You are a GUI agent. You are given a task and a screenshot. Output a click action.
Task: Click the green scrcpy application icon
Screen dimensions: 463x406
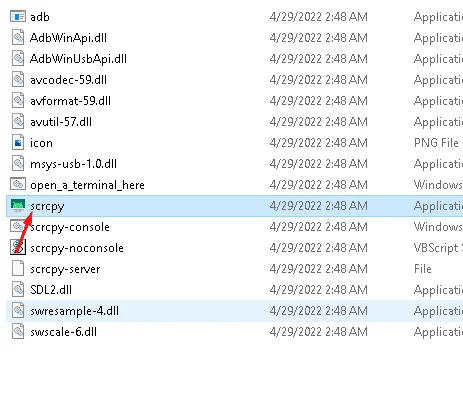18,205
